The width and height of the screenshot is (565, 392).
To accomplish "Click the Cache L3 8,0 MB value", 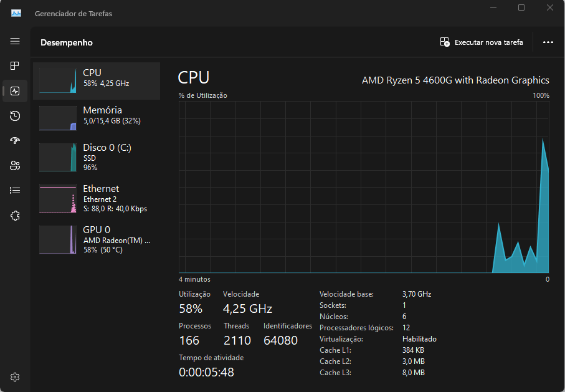I will 414,373.
